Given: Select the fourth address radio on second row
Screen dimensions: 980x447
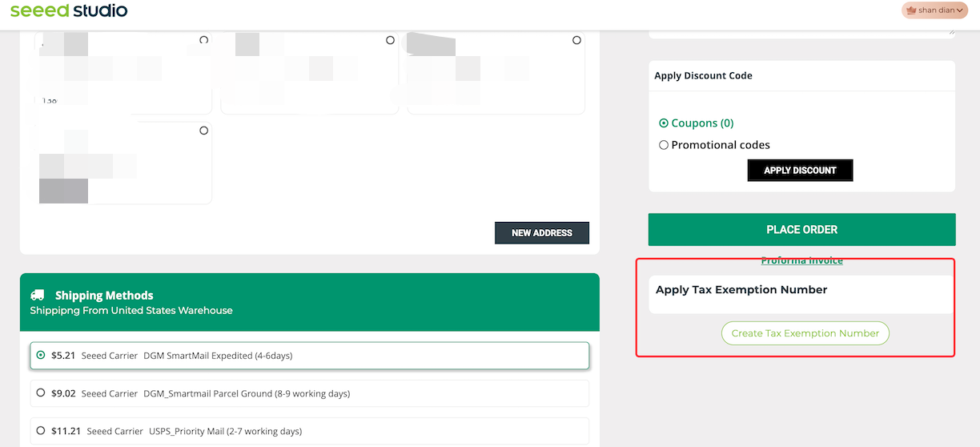Looking at the screenshot, I should (x=203, y=131).
